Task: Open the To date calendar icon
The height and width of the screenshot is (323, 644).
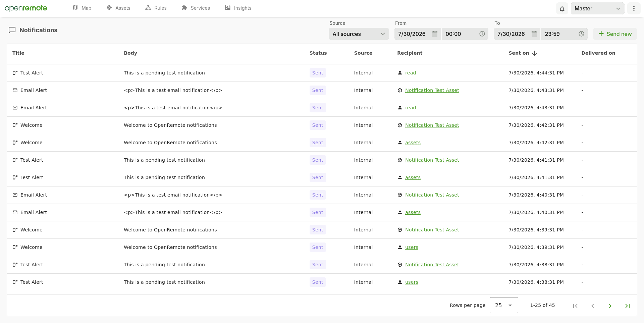Action: click(534, 34)
